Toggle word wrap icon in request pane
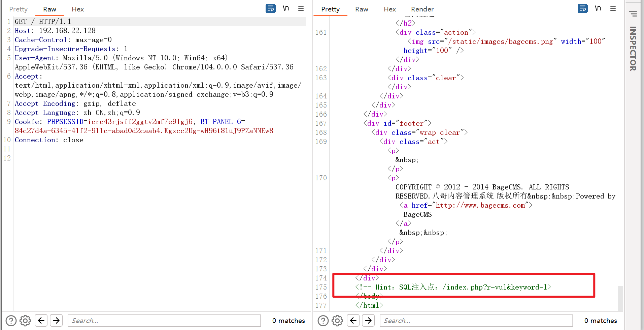Screen dimensions: 644x330 pyautogui.click(x=271, y=8)
